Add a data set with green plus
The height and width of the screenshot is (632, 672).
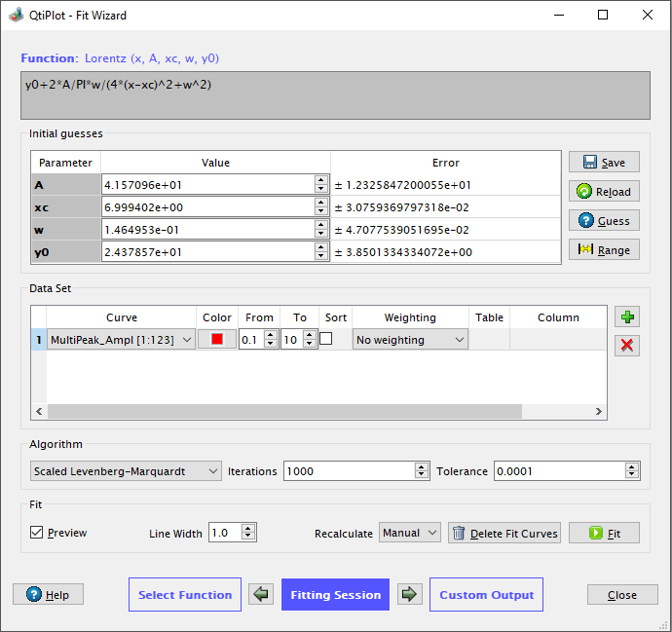pyautogui.click(x=627, y=316)
